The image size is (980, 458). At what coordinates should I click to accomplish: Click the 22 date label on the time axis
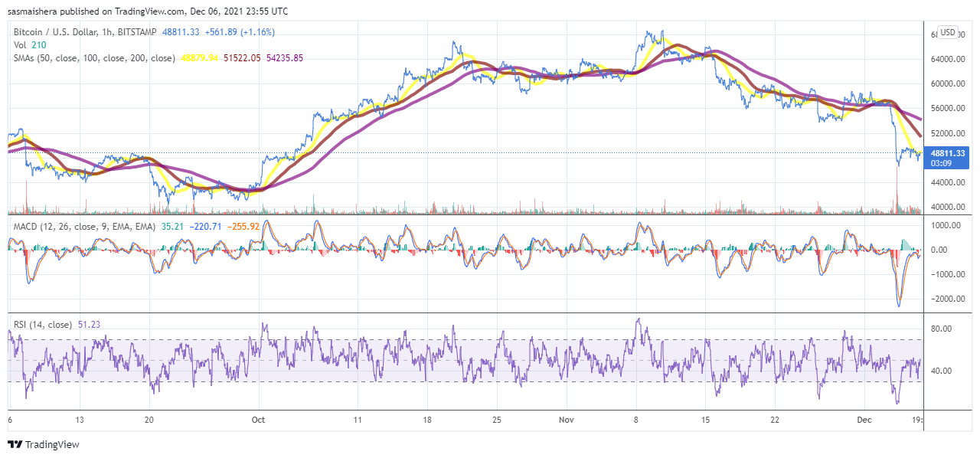[776, 420]
